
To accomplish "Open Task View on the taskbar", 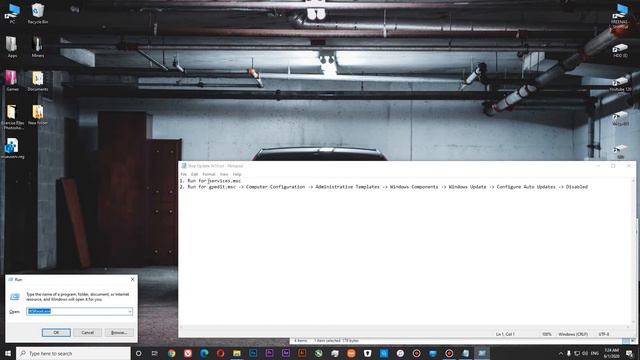I will pyautogui.click(x=155, y=353).
